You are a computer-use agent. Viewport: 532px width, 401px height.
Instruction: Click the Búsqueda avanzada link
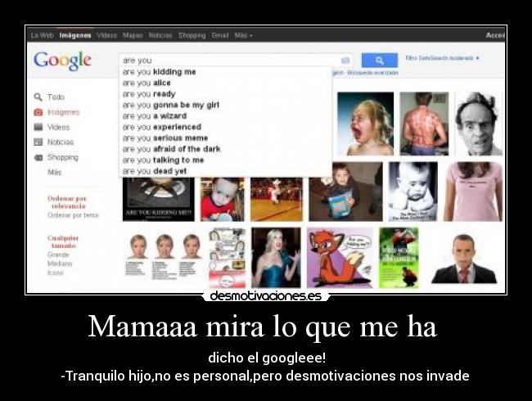coord(372,73)
